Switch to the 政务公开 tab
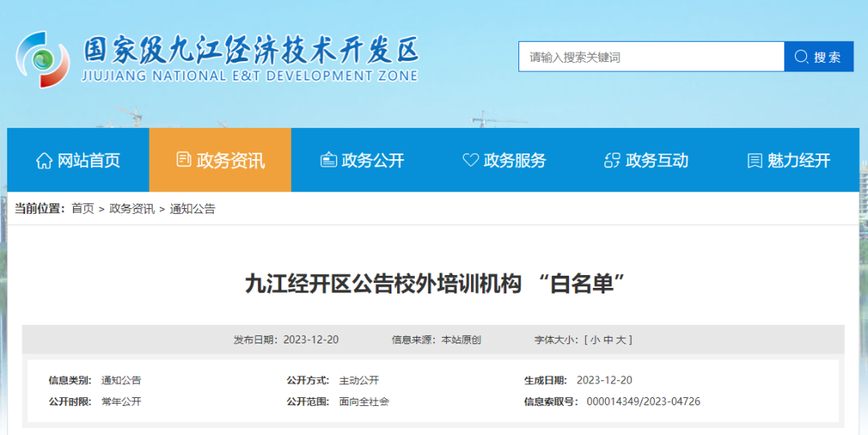 (362, 160)
